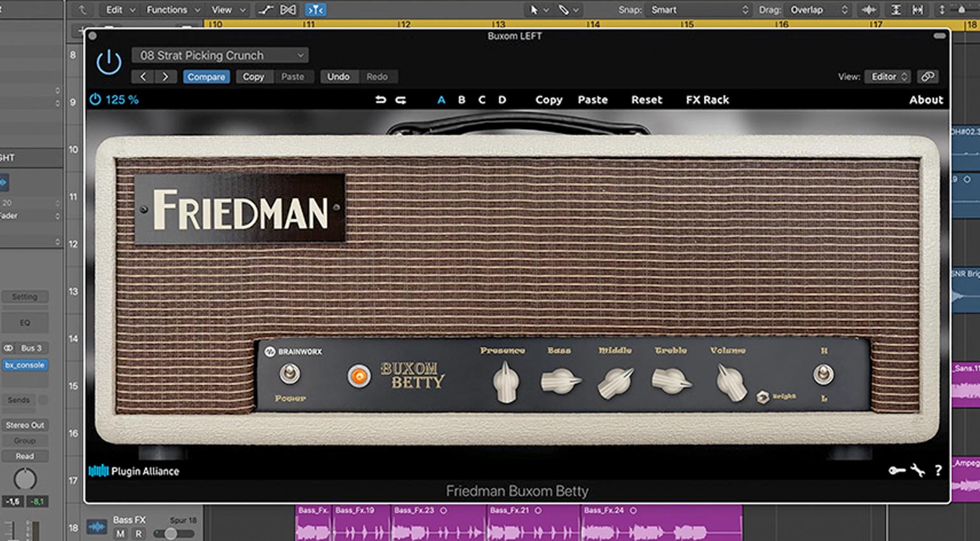Open the FX Rack panel
This screenshot has height=541, width=980.
(x=707, y=100)
